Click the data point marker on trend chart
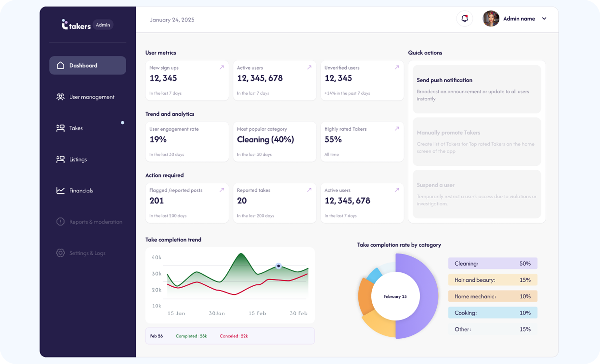Viewport: 600px width, 364px height. click(278, 266)
